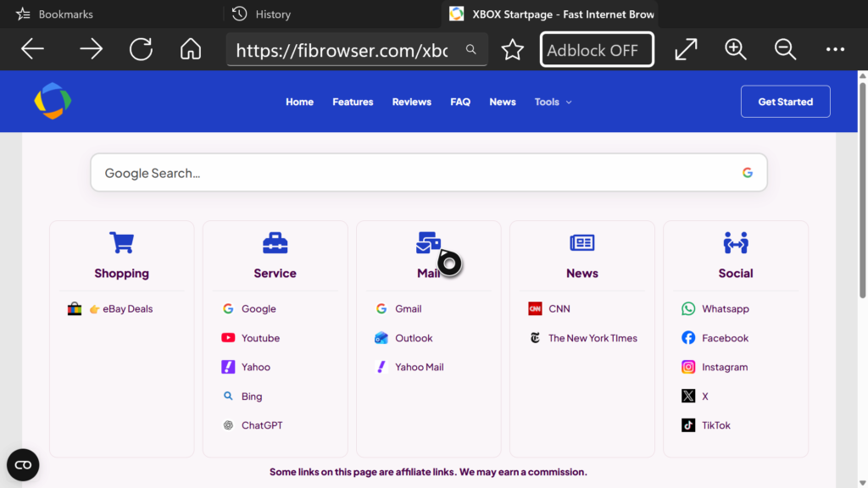The image size is (868, 488).
Task: Open the Yahoo search link
Action: [x=246, y=367]
